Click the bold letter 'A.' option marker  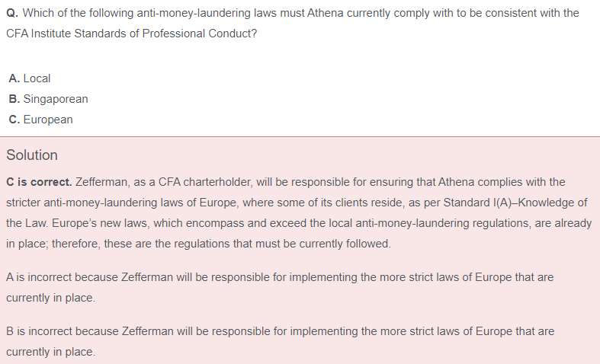click(14, 78)
